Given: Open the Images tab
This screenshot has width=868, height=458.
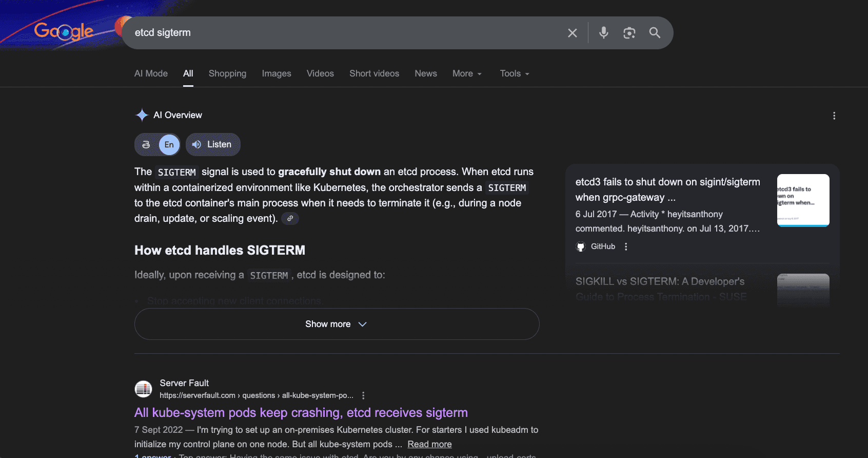Looking at the screenshot, I should tap(277, 73).
